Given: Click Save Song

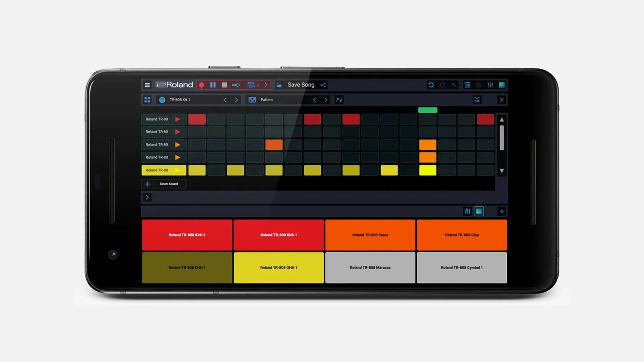Looking at the screenshot, I should pyautogui.click(x=301, y=85).
